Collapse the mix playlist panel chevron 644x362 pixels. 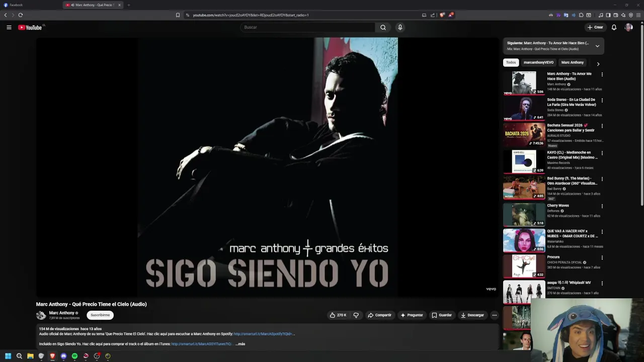pos(597,46)
